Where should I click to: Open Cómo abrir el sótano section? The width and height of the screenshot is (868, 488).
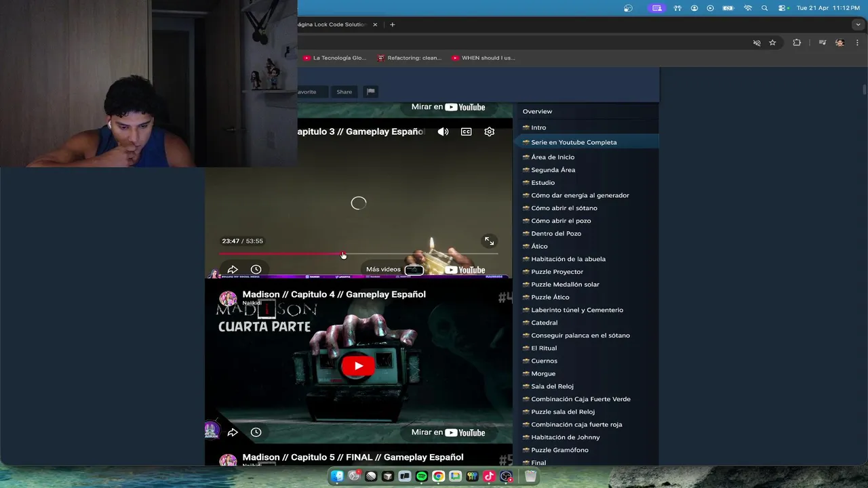[564, 208]
